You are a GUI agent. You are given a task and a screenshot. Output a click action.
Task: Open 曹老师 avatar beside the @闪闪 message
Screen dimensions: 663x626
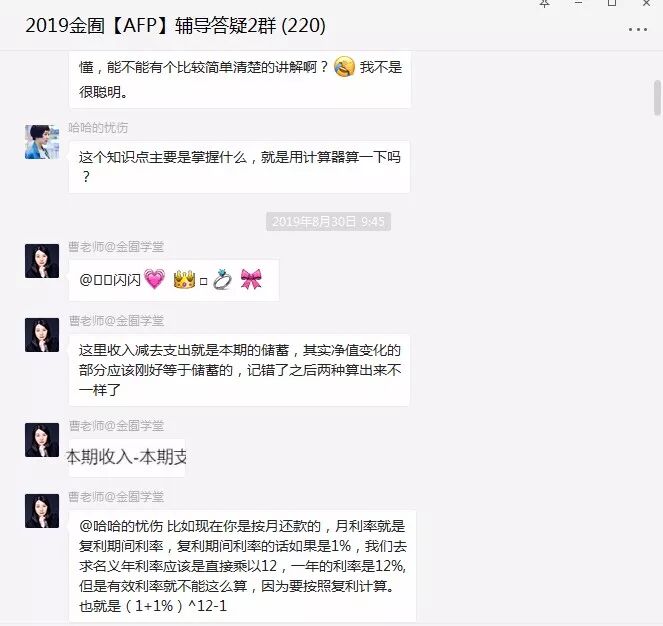tap(42, 261)
